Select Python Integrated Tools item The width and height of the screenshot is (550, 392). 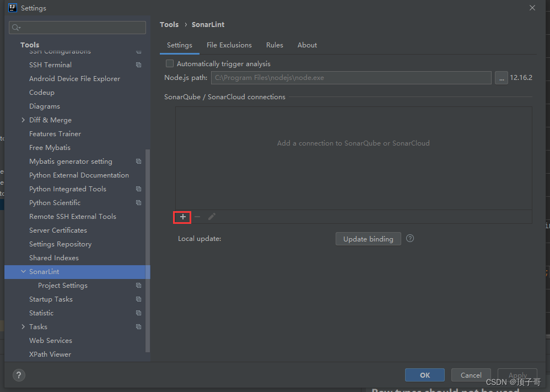point(68,189)
